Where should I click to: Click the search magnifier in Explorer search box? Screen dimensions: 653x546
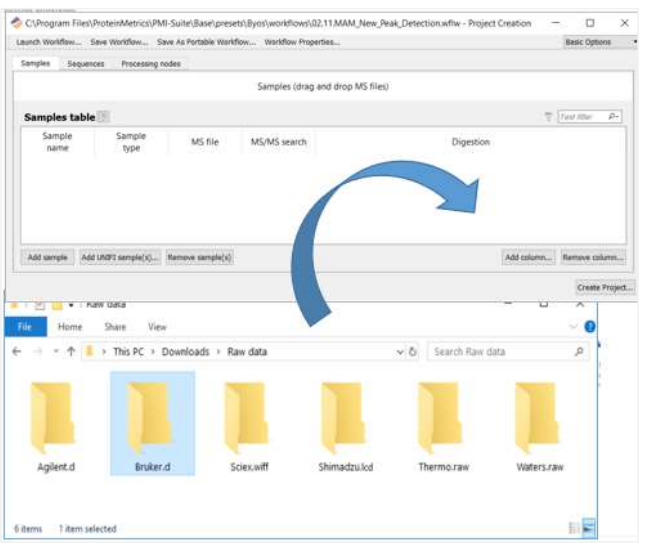coord(579,352)
